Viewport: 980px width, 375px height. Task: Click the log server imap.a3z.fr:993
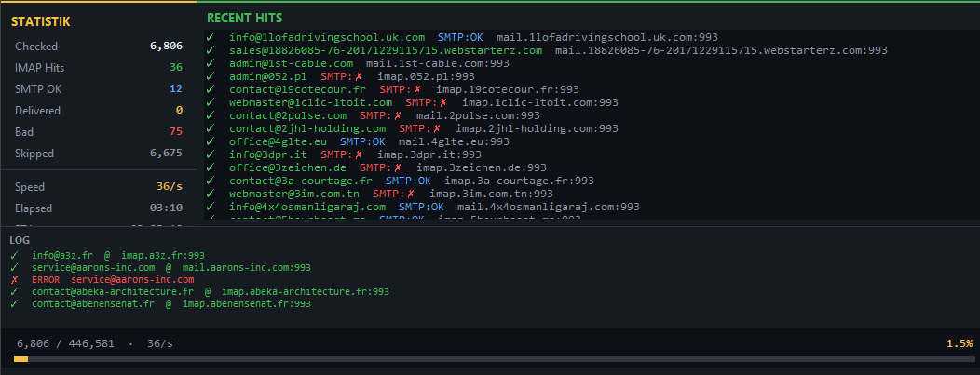point(163,255)
